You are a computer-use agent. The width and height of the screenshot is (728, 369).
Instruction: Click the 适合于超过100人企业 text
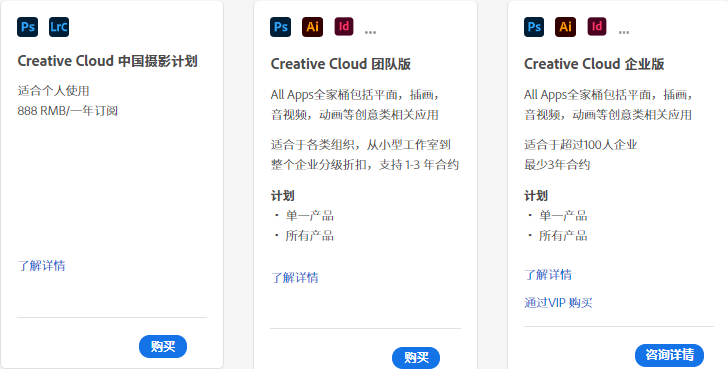tap(581, 144)
